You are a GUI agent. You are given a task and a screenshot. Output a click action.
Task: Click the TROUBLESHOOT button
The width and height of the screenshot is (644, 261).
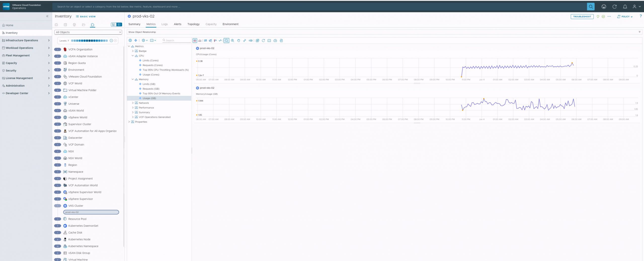click(582, 17)
